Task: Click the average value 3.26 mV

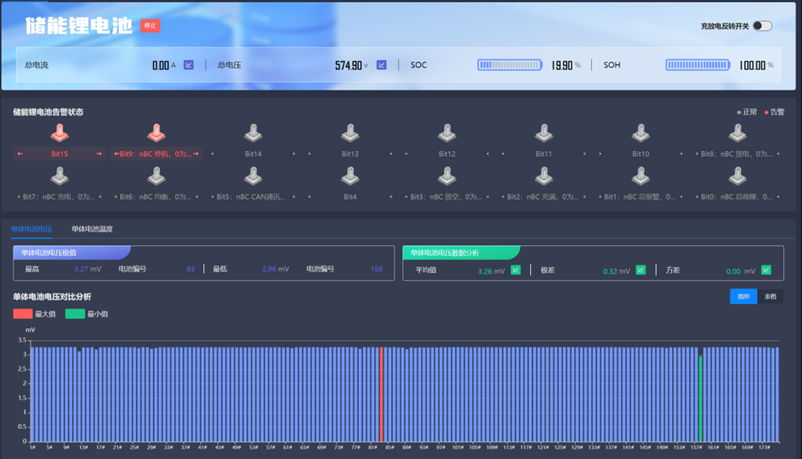Action: [x=491, y=271]
